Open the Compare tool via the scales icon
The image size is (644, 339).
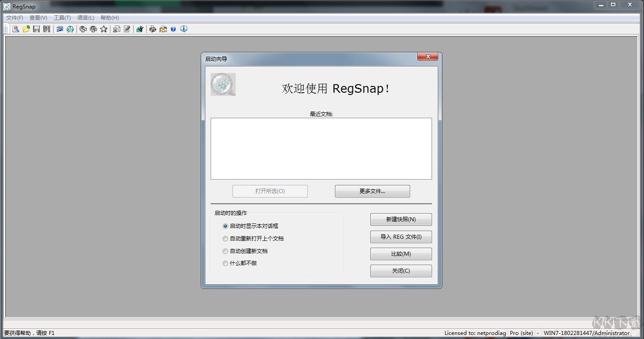pos(69,29)
